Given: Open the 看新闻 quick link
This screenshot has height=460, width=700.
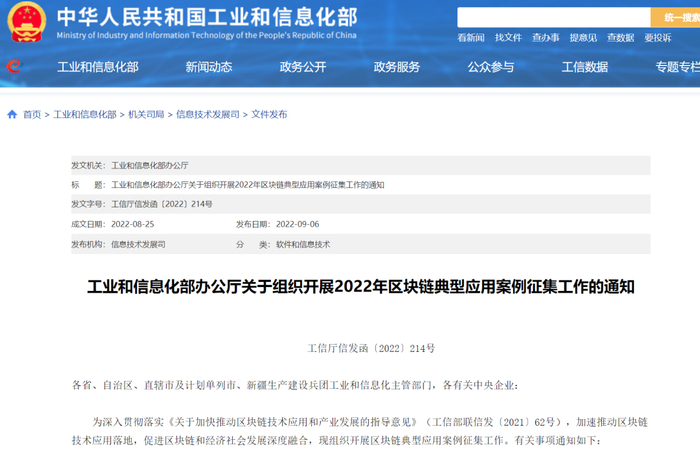Looking at the screenshot, I should click(471, 38).
